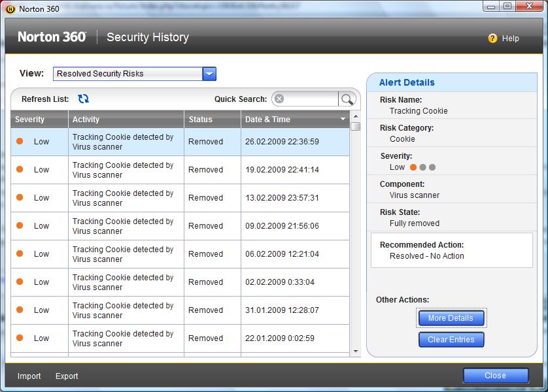Image resolution: width=548 pixels, height=392 pixels.
Task: Close the window with the red X
Action: pyautogui.click(x=529, y=7)
